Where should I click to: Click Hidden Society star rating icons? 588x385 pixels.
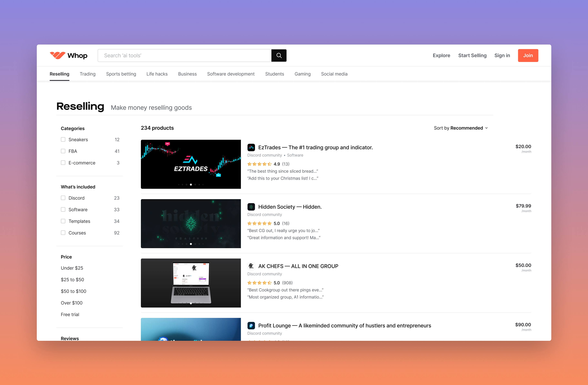(x=259, y=223)
